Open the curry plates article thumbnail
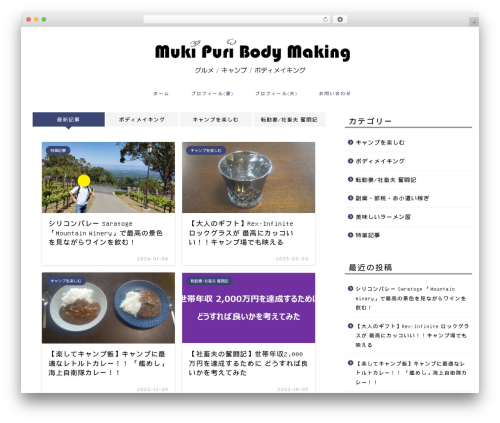Screen dimensions: 500x423 tap(108, 308)
